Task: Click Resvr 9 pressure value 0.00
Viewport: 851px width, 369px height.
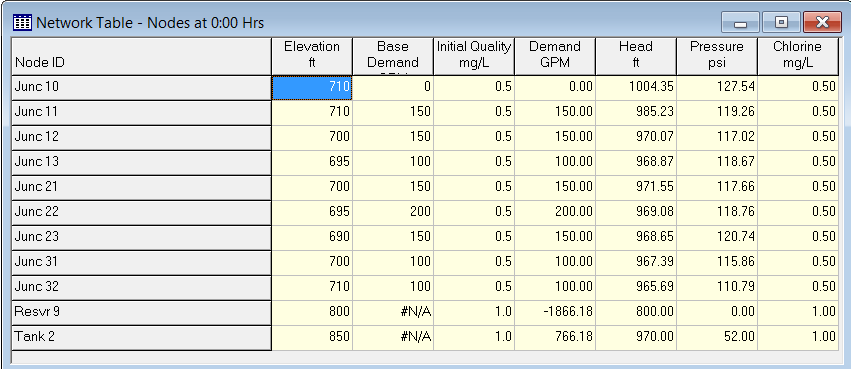Action: pos(717,313)
